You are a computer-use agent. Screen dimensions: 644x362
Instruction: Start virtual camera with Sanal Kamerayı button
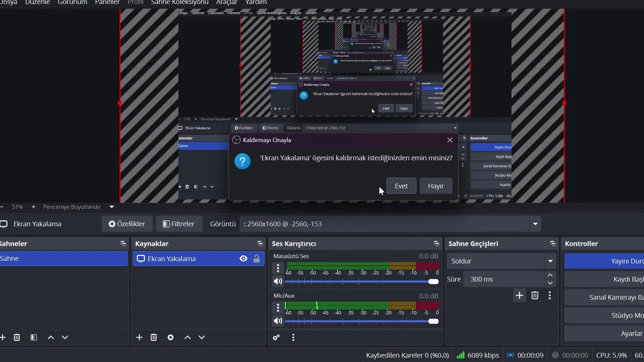coord(604,297)
